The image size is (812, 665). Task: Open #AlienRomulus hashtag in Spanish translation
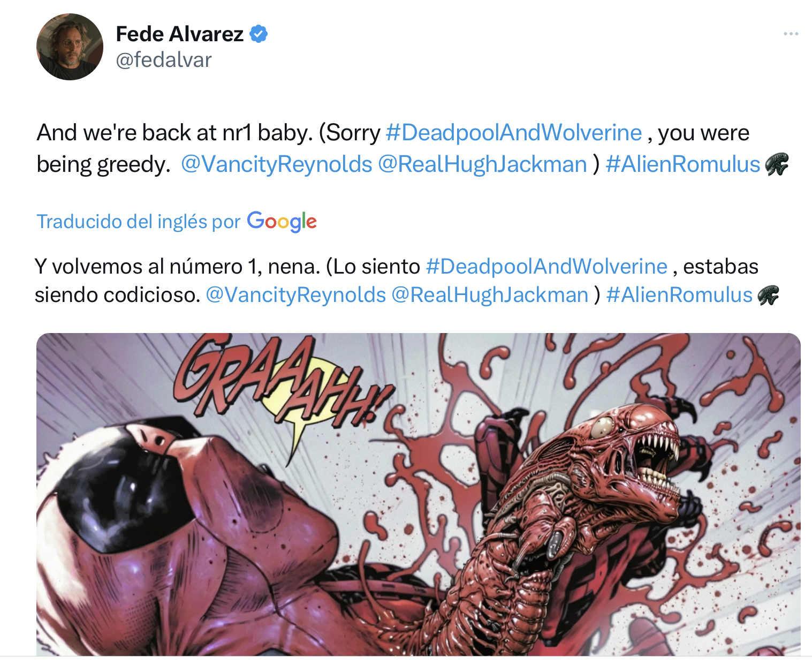[x=679, y=295]
